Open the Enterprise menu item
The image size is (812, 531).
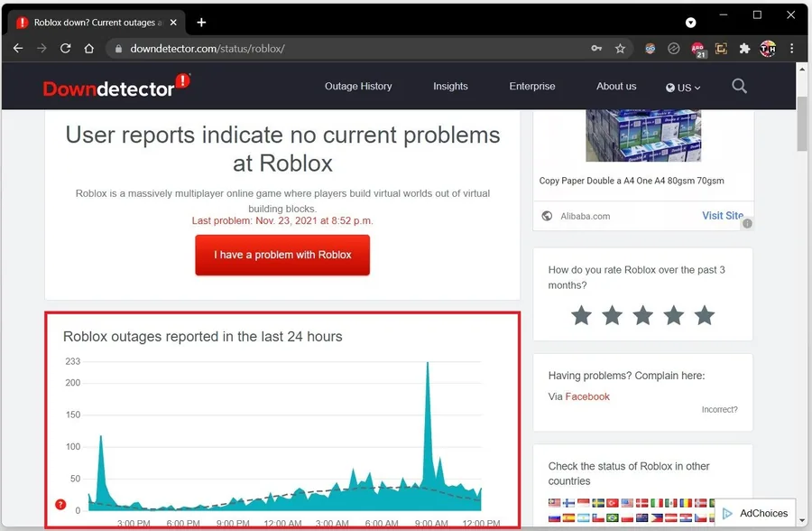click(x=531, y=86)
